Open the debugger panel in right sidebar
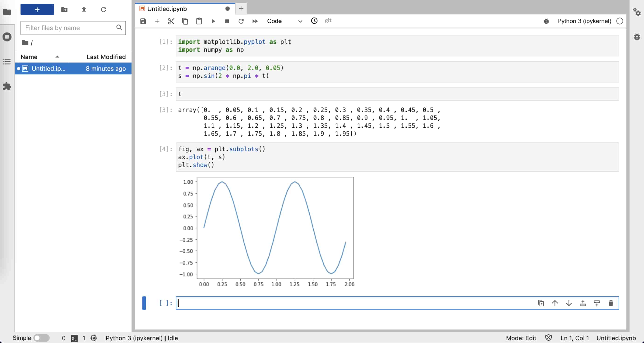The width and height of the screenshot is (644, 343). (x=637, y=37)
